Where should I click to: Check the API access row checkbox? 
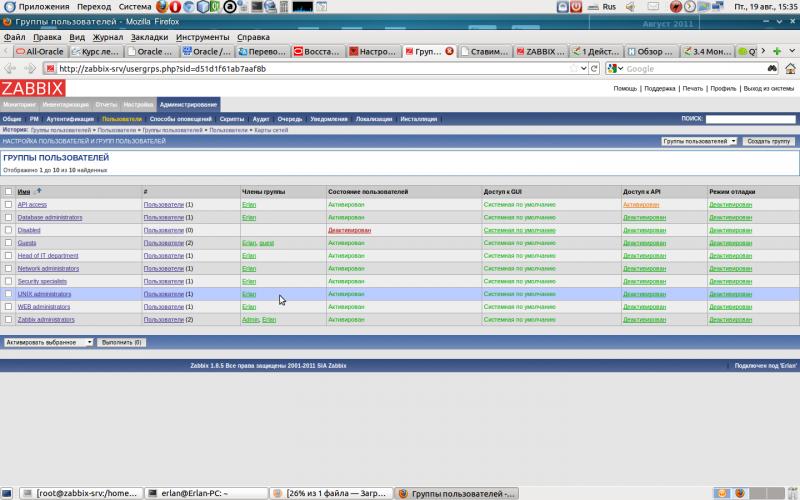tap(8, 205)
